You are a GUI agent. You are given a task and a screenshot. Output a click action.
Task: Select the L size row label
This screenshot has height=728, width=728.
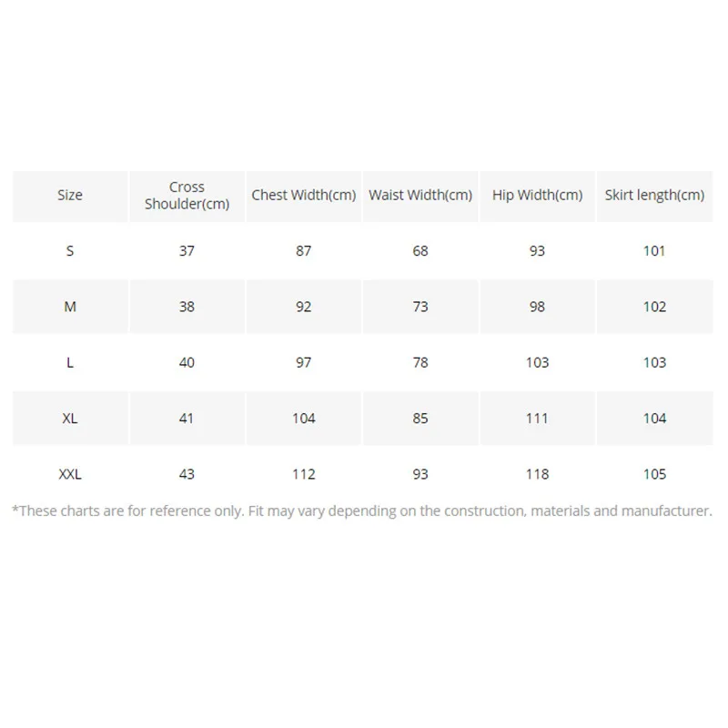point(70,362)
